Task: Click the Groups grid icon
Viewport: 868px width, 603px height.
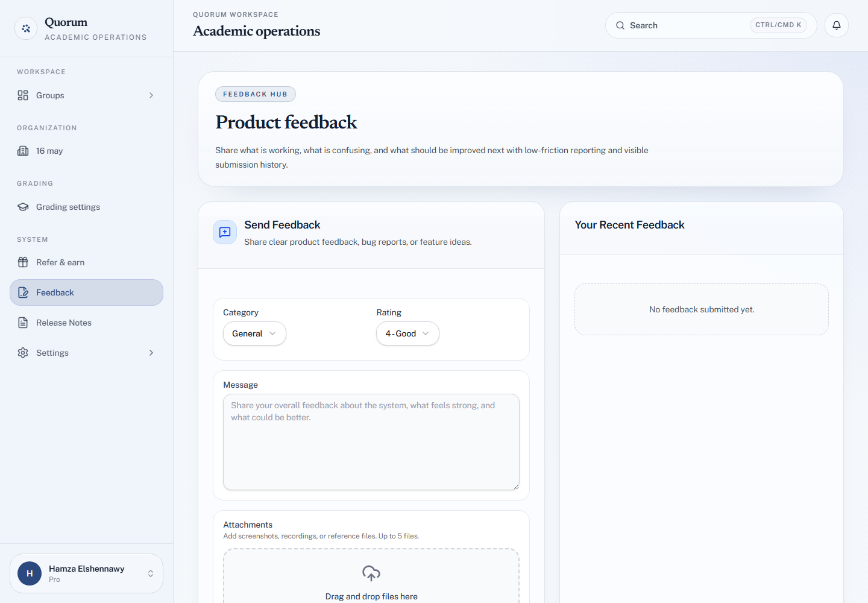Action: click(23, 95)
